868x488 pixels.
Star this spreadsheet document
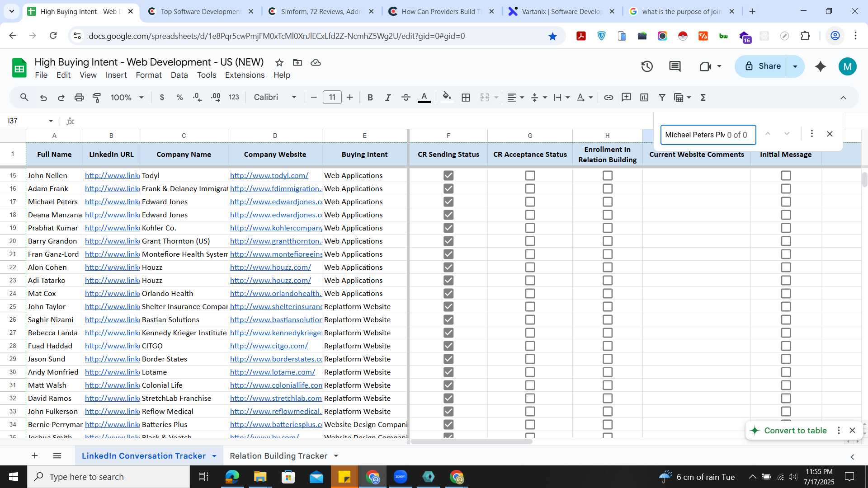click(x=279, y=63)
